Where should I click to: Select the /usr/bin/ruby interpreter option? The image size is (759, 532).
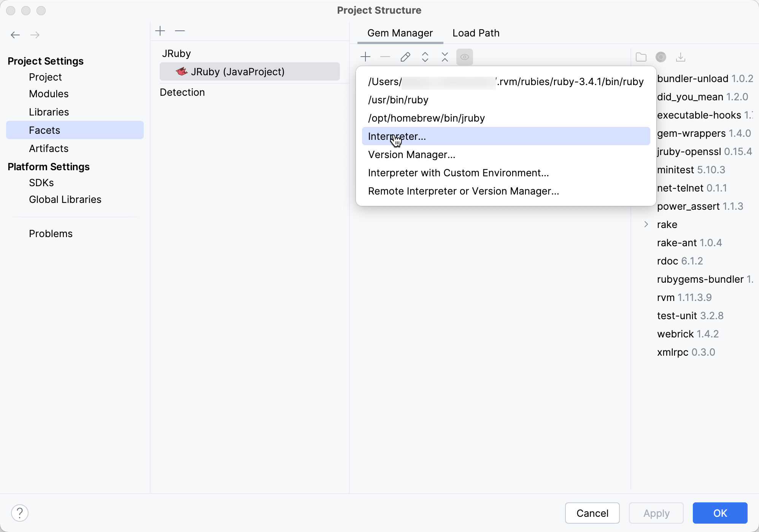[398, 100]
